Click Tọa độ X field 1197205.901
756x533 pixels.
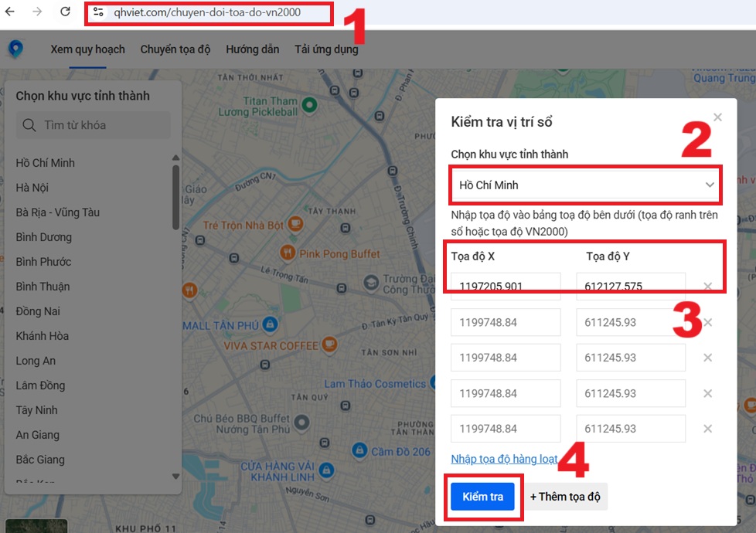(x=506, y=287)
